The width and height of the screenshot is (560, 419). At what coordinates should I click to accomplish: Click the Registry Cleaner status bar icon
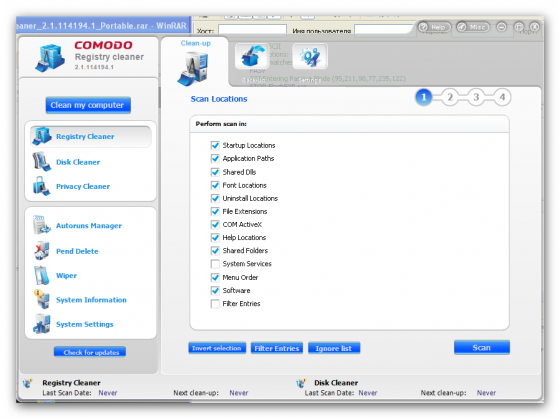coord(28,384)
